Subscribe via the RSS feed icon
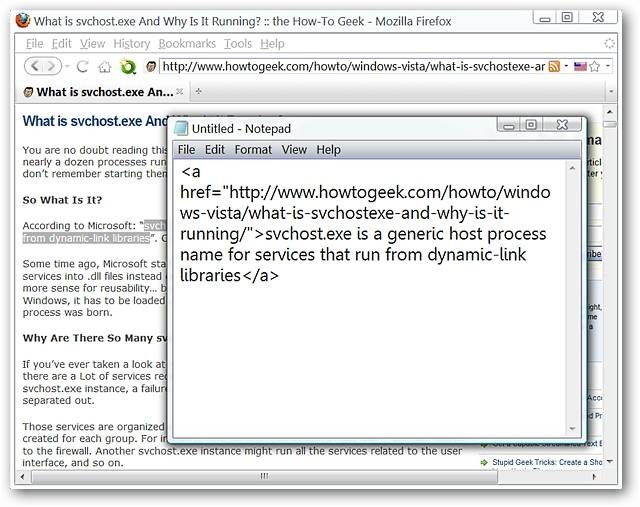 (554, 66)
